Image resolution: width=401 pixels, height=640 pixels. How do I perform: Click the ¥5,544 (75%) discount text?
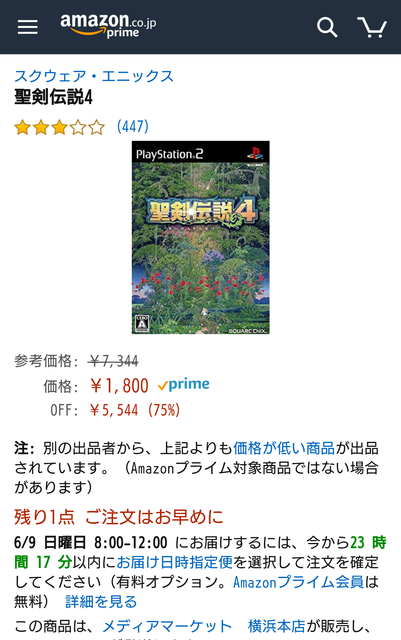coord(135,410)
